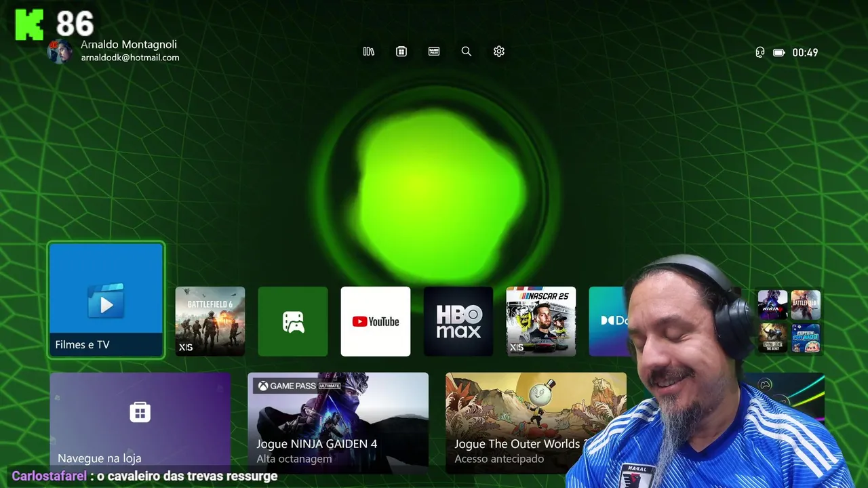The image size is (868, 488).
Task: Click email arnaldodk@hotmail.com text
Action: coord(130,58)
